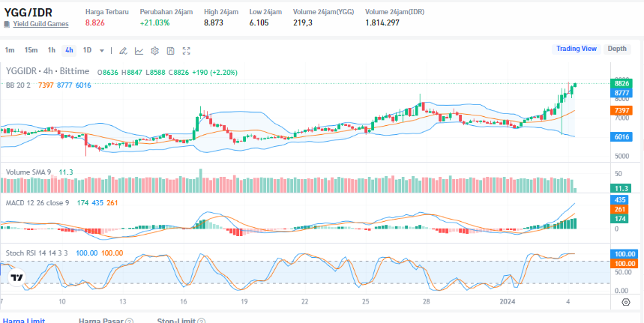644x323 pixels.
Task: Click the orange 100.00 Stoch RSI axis label
Action: click(625, 264)
